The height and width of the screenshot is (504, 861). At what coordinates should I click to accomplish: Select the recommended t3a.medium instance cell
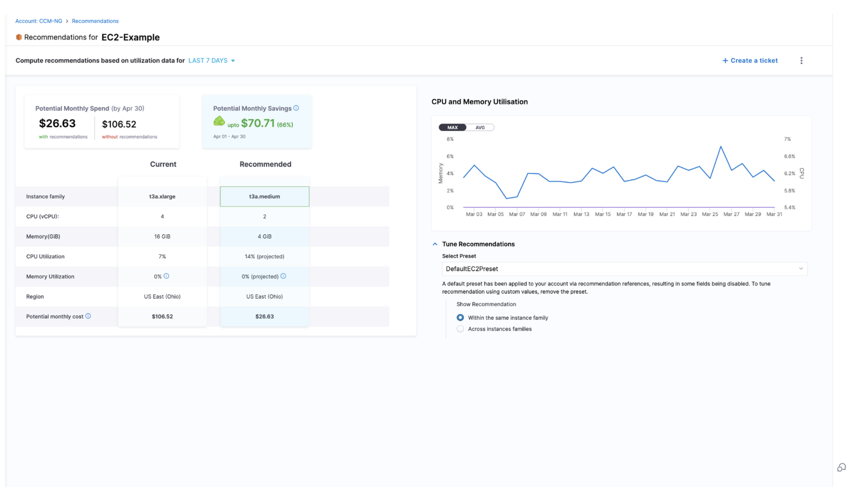(264, 196)
